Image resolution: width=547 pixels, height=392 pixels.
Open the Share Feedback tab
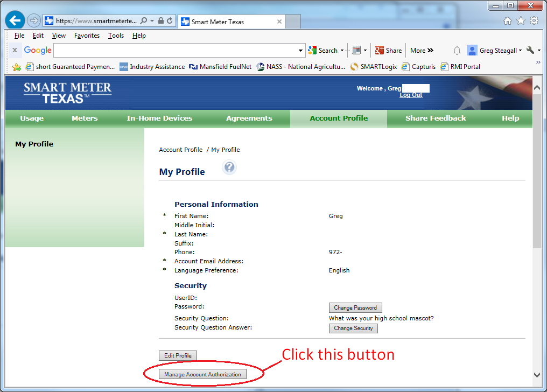[436, 118]
